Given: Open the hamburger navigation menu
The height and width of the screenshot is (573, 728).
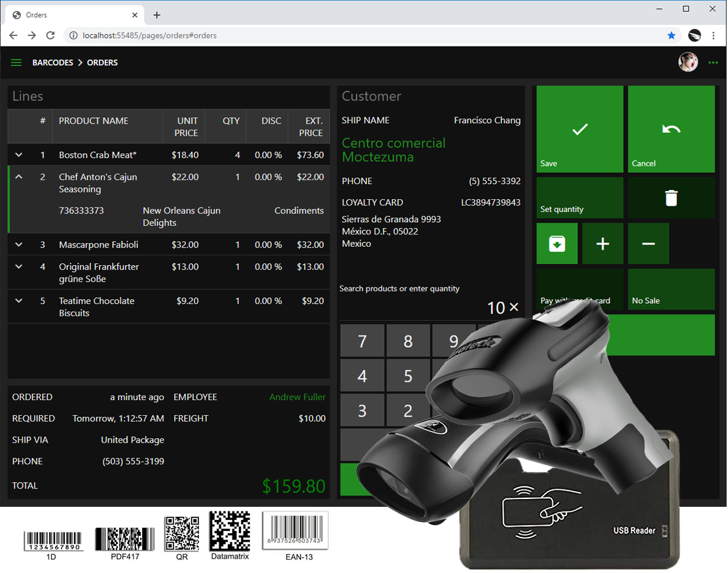Looking at the screenshot, I should [16, 63].
